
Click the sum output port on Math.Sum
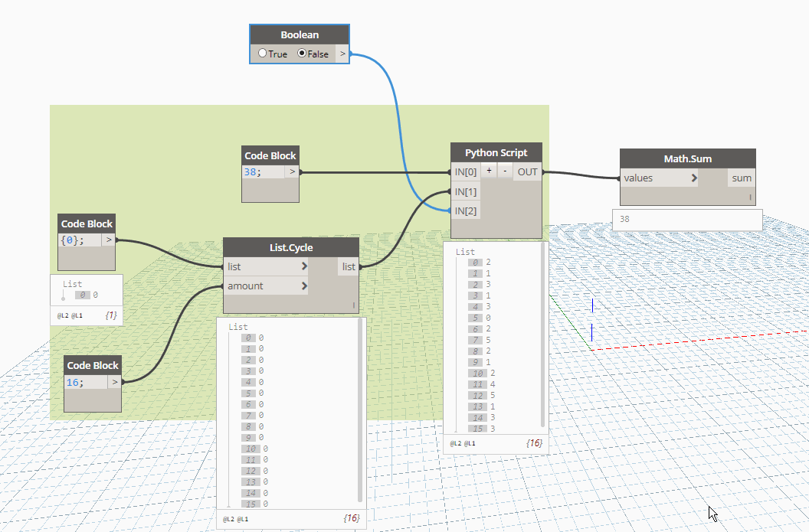tap(742, 178)
